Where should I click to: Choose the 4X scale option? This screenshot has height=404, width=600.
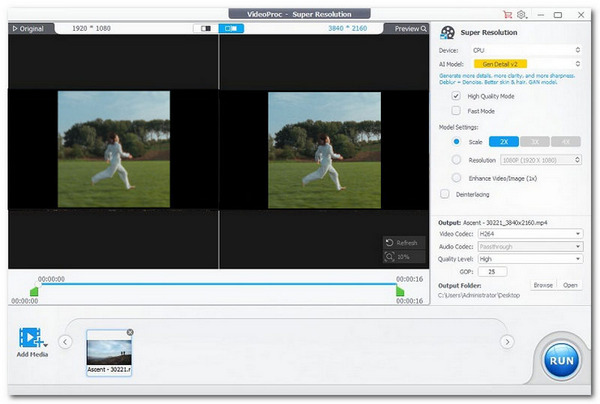tap(566, 142)
